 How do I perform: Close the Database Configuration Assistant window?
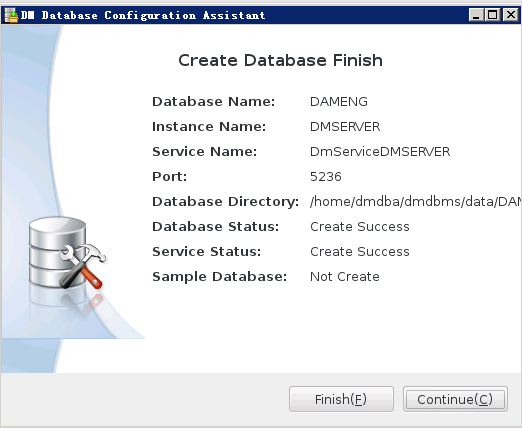[511, 15]
